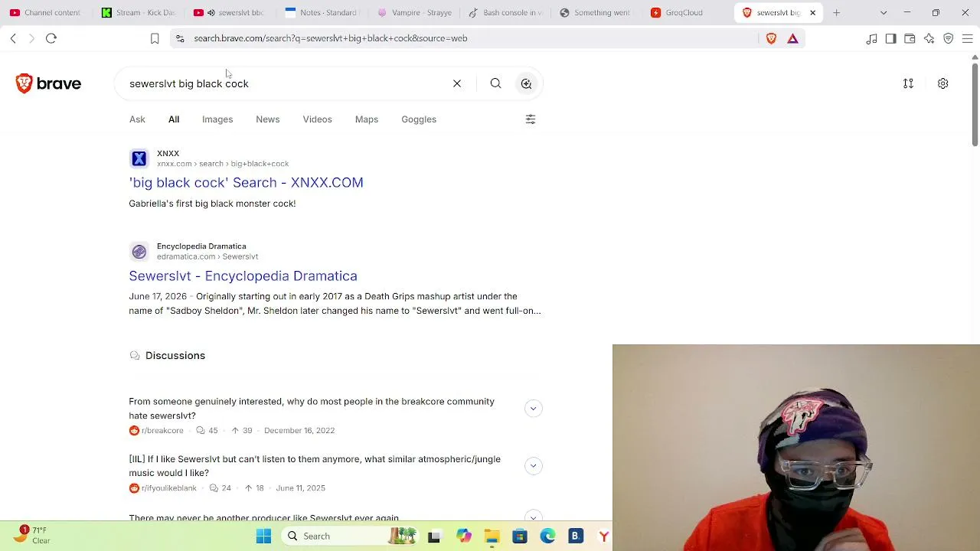980x551 pixels.
Task: Launch Microsoft Edge from the taskbar
Action: click(547, 536)
